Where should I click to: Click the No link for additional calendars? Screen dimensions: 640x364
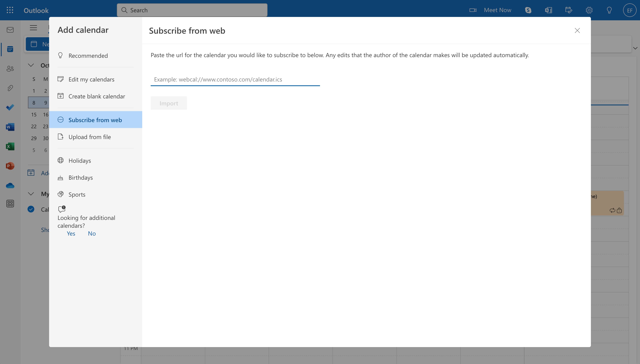coord(91,233)
